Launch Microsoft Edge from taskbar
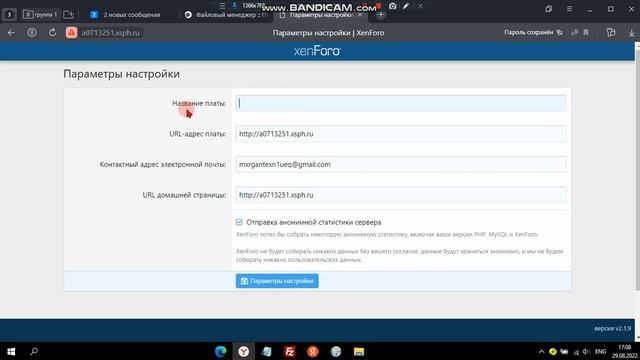 (220, 351)
